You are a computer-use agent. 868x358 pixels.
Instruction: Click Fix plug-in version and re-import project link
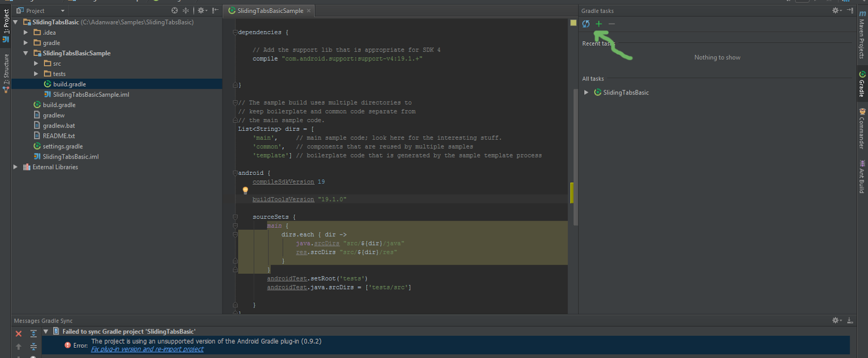[x=147, y=349]
